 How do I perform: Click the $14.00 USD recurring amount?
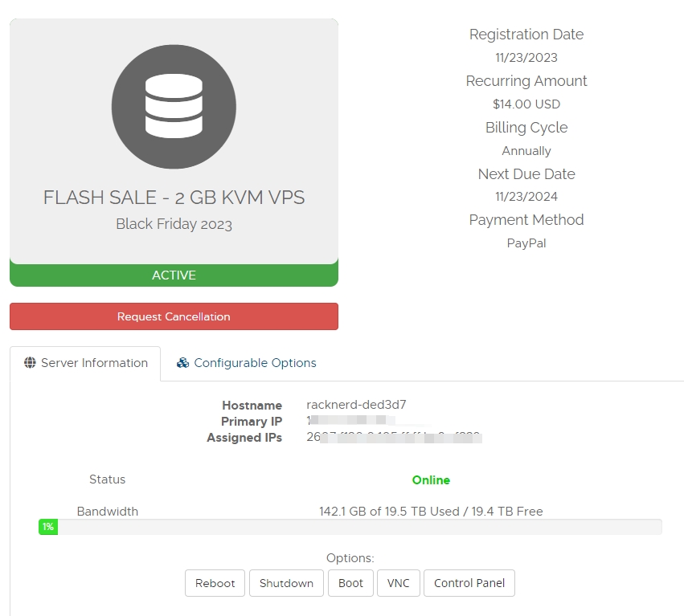[526, 104]
